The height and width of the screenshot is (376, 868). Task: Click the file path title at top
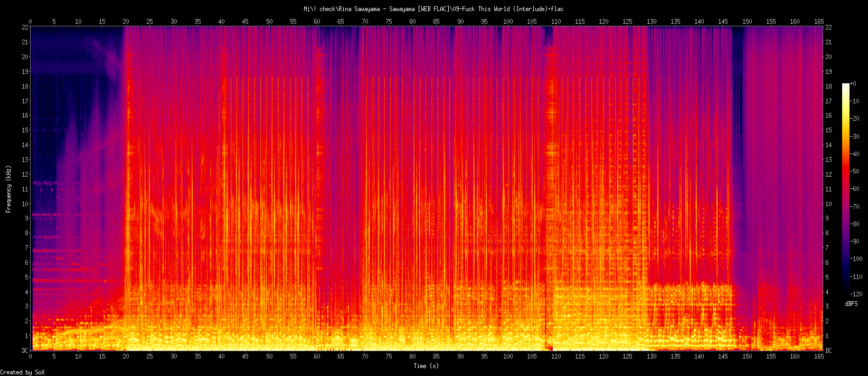(x=433, y=9)
